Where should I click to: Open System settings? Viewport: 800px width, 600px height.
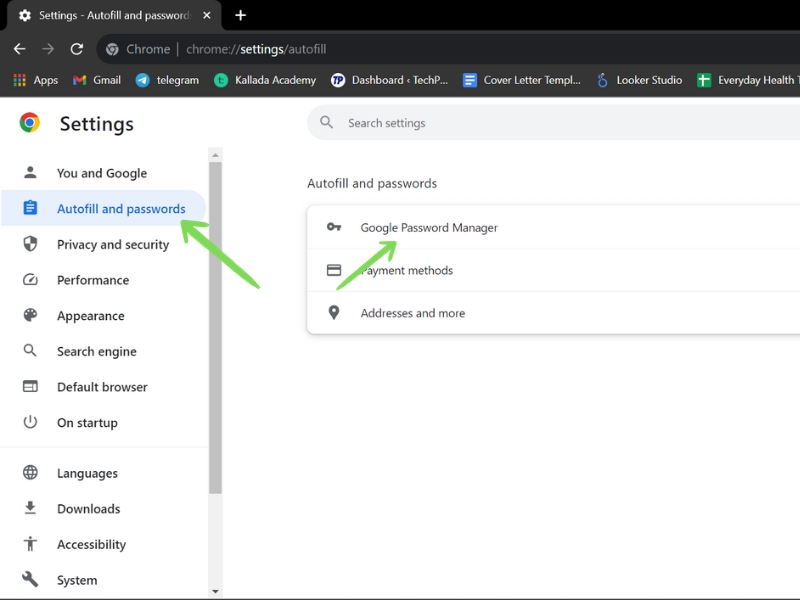pos(105,580)
